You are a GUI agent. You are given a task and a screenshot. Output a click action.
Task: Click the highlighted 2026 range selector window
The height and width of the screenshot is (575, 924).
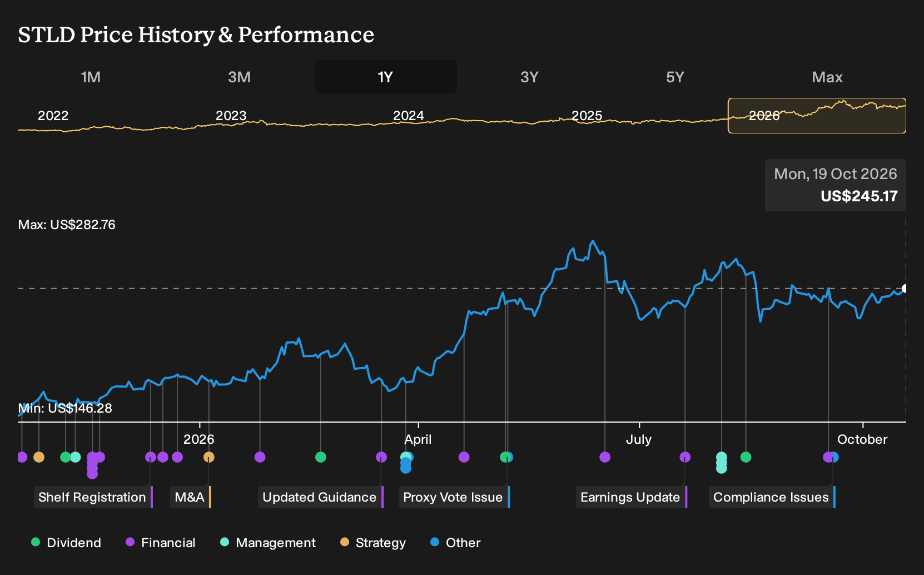tap(817, 116)
